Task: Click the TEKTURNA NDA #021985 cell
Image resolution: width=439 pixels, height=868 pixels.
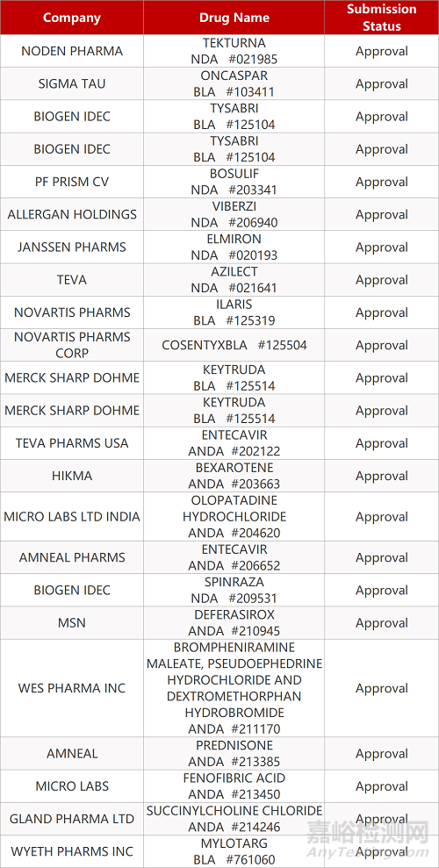Action: (234, 51)
